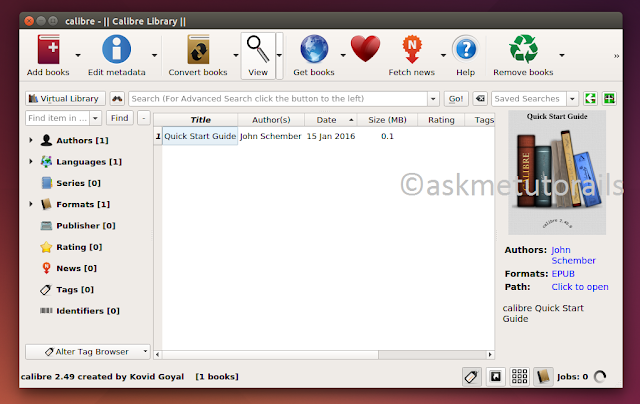Screen dimensions: 640x404
Task: Click the Quick Start Guide cover thumbnail
Action: click(x=557, y=172)
